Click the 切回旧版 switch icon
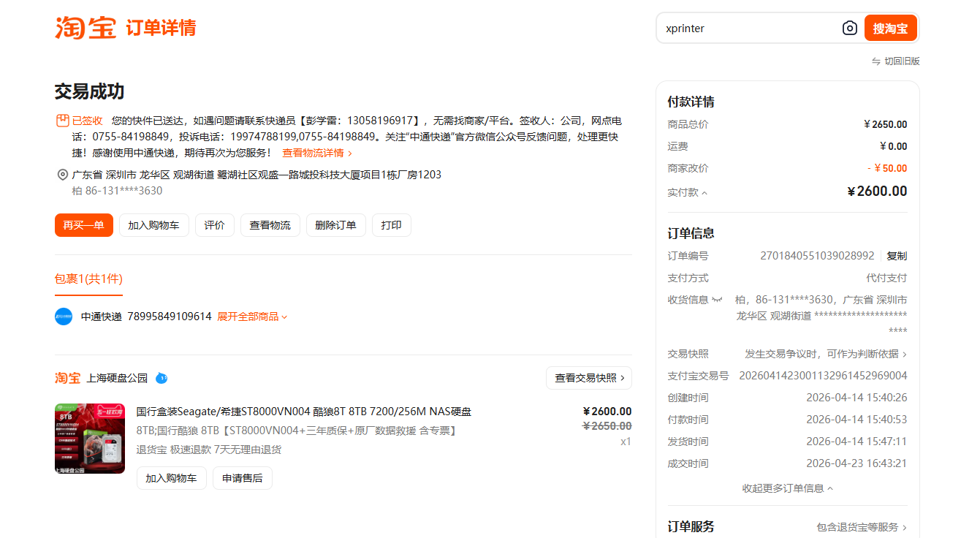This screenshot has height=538, width=980. (x=875, y=61)
